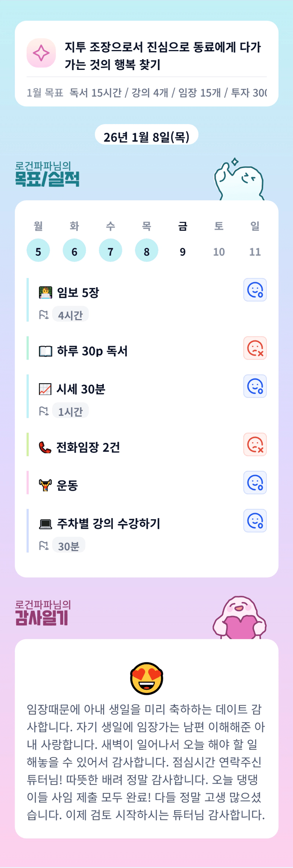Open the 주차별 강의 수강하기 goal item

coord(108,524)
